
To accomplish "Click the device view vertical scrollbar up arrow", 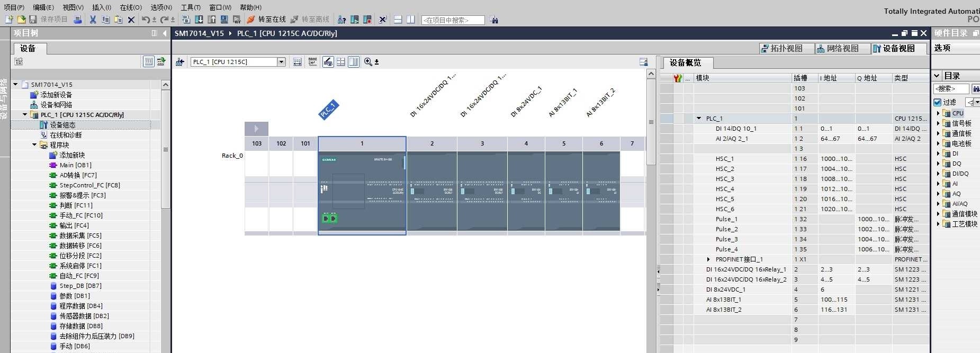I will [x=651, y=74].
